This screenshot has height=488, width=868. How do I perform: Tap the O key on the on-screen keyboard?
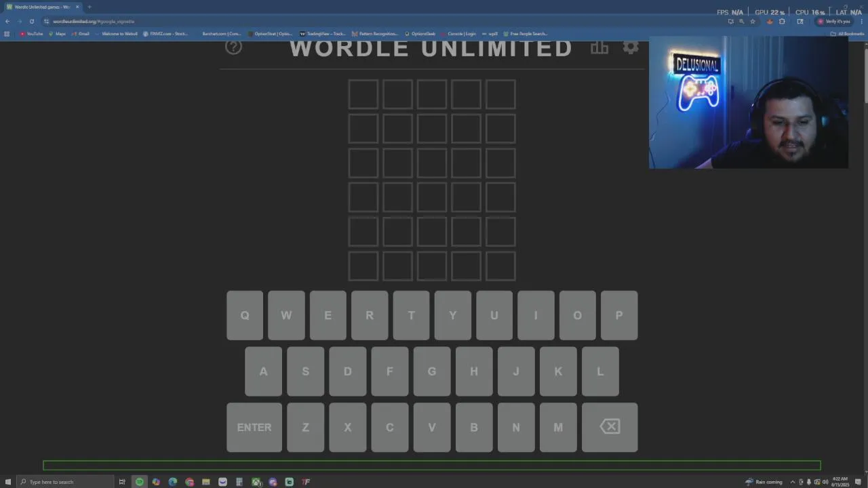pyautogui.click(x=578, y=315)
